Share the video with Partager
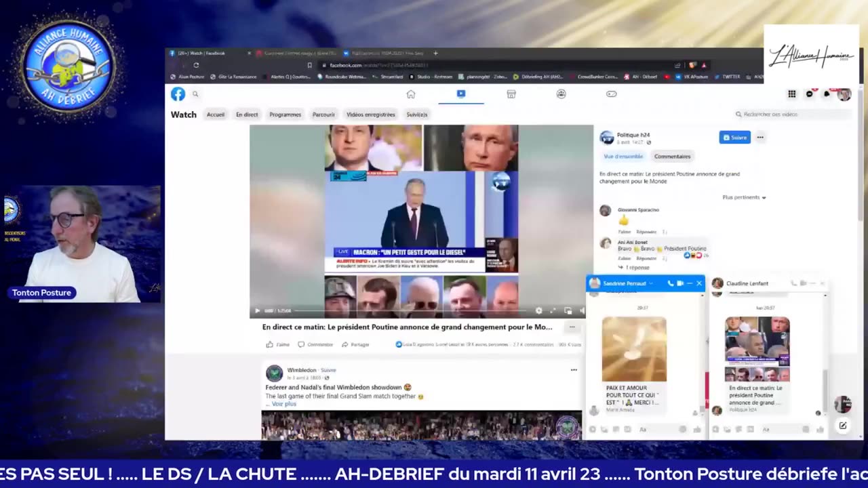Screen dimensions: 868x488 pyautogui.click(x=355, y=344)
